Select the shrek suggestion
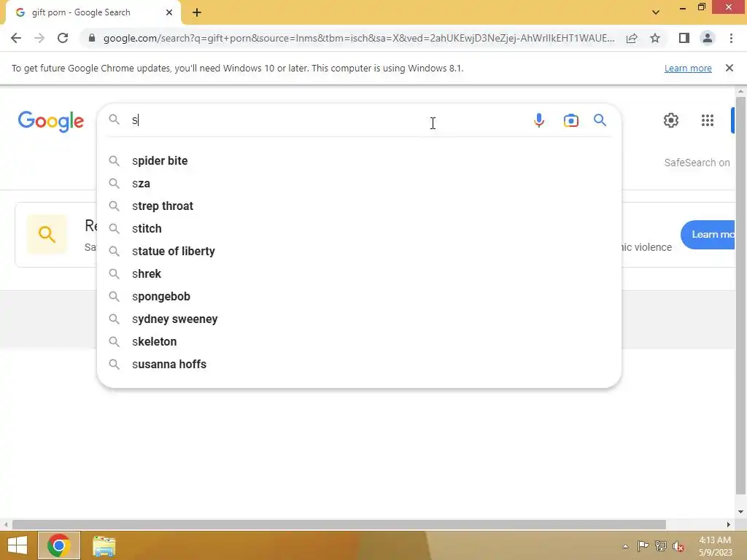This screenshot has height=560, width=747. [359, 274]
